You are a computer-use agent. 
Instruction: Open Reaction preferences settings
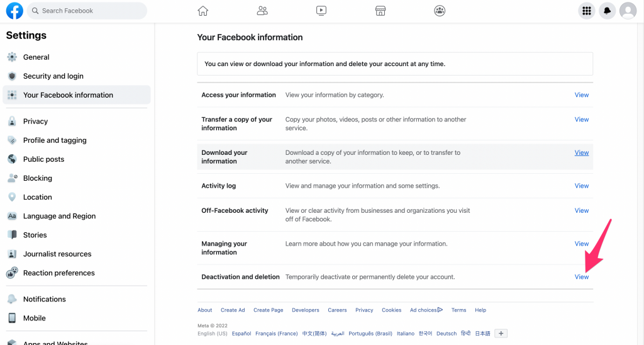coord(58,273)
